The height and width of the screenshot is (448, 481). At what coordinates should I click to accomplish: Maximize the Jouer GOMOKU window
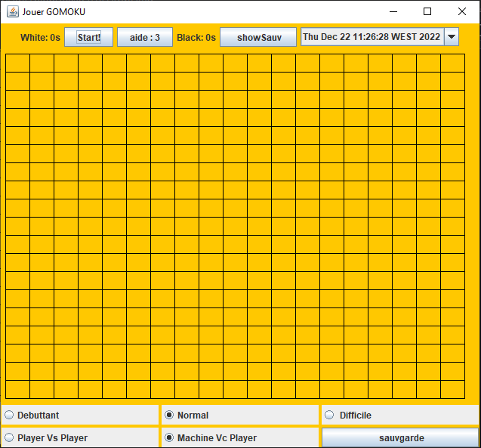click(427, 11)
